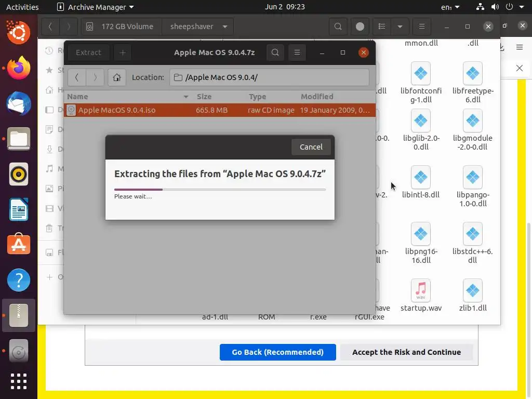Screen dimensions: 532x399
Task: Click round operations indicator in Files header
Action: [x=360, y=26]
